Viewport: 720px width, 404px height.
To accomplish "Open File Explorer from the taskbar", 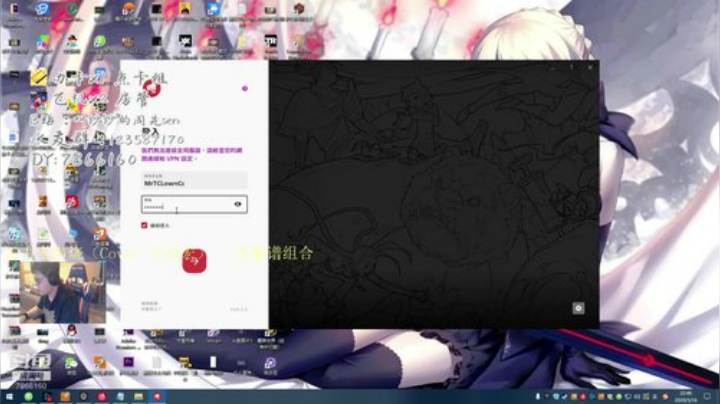I will (x=138, y=396).
